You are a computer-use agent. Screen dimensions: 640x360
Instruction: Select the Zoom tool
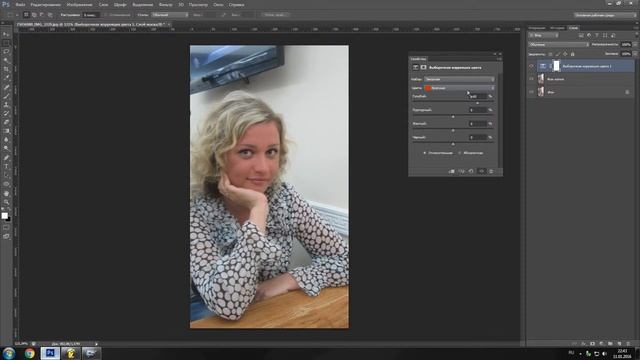point(6,202)
